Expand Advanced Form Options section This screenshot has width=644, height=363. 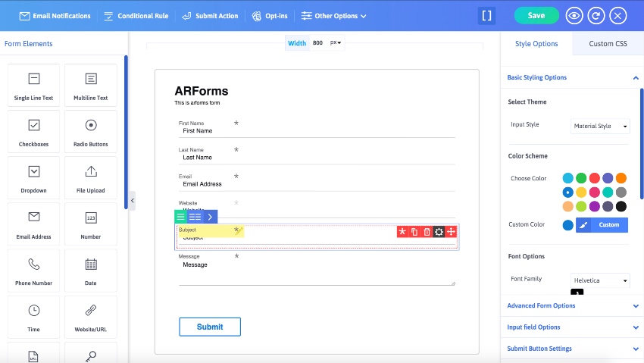[572, 305]
